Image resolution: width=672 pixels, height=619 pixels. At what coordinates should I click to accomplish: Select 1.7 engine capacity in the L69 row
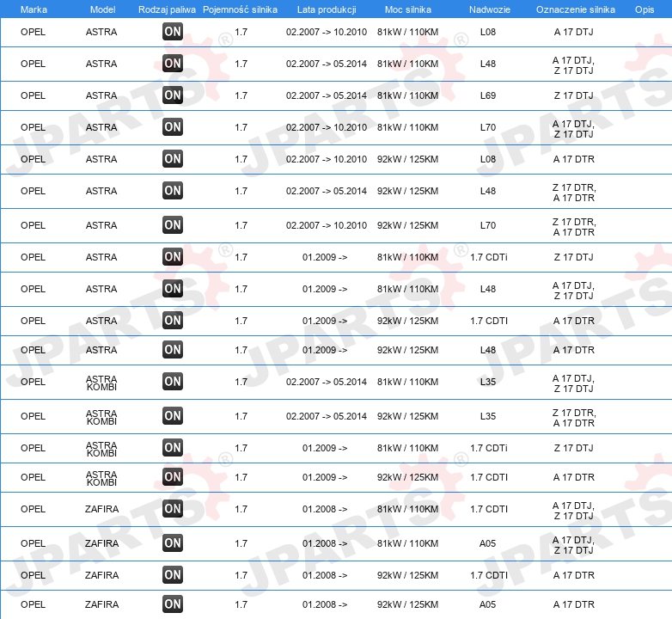pos(241,95)
